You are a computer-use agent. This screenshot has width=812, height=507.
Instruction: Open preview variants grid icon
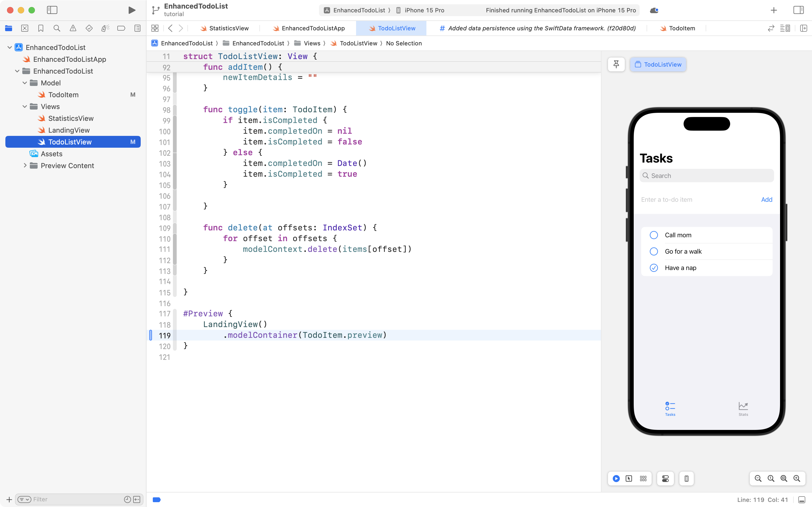(643, 479)
